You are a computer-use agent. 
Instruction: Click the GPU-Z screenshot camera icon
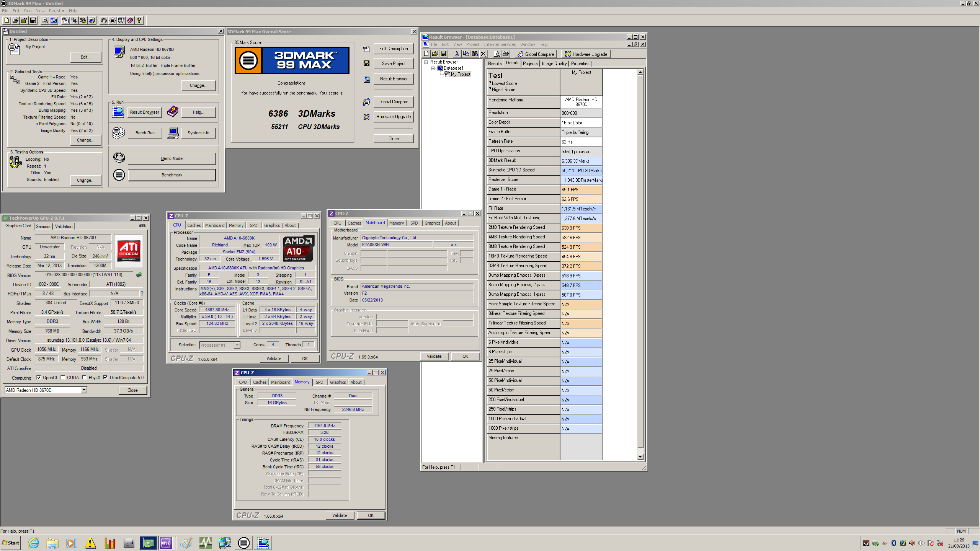142,226
